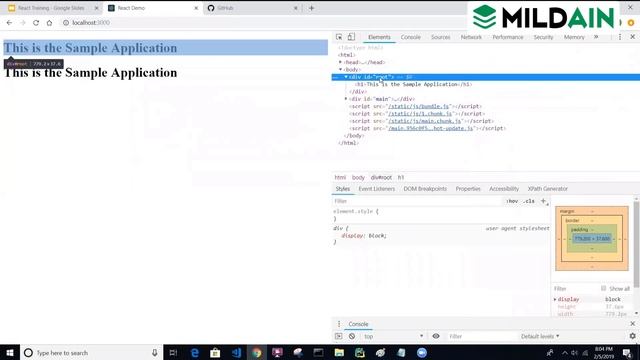
Task: Focus the console Filter input
Action: tap(482, 336)
